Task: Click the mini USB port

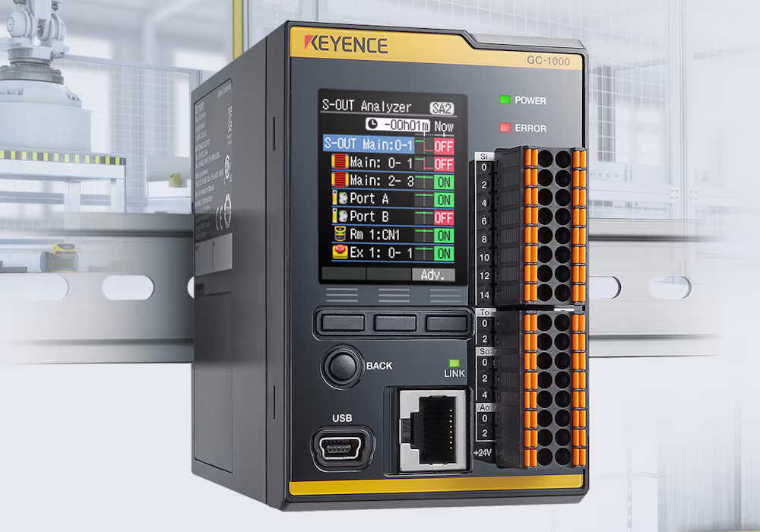Action: (342, 448)
